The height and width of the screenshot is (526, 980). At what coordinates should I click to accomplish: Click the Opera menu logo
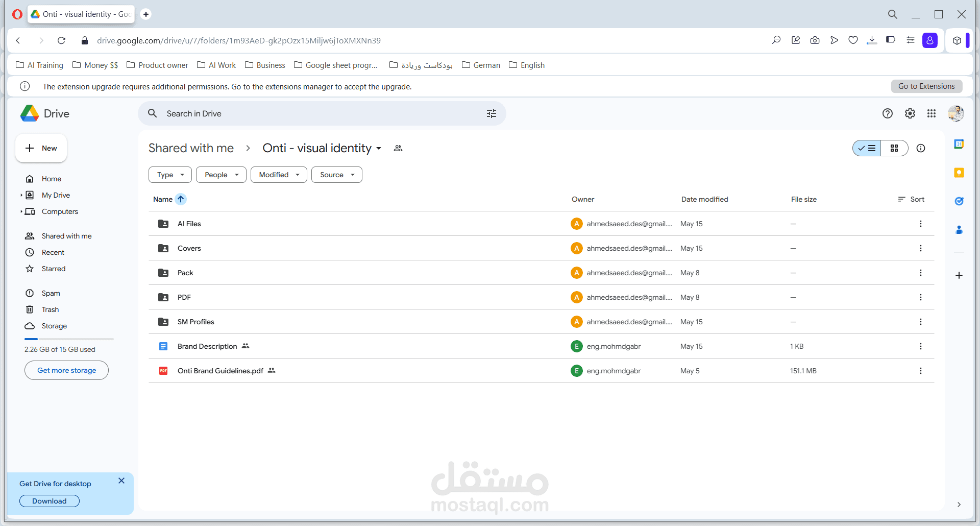coord(17,14)
